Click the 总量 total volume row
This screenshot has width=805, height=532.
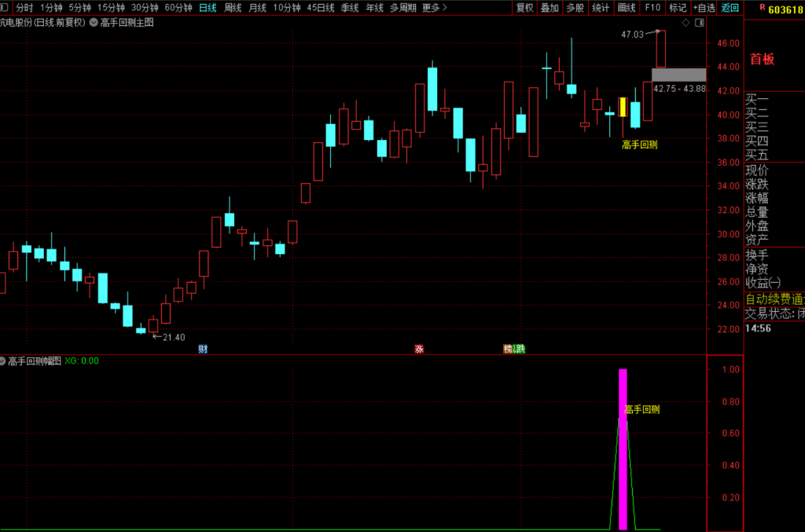[757, 211]
